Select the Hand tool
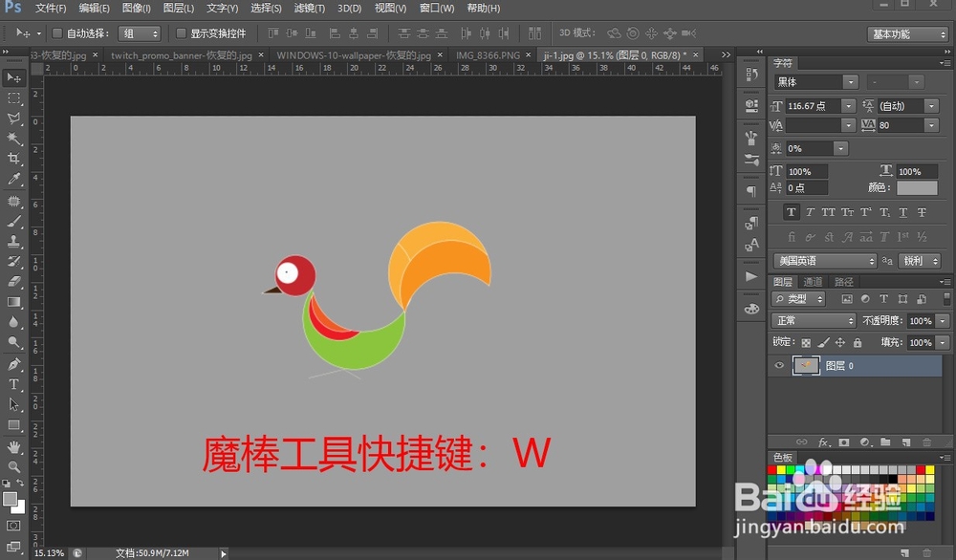The height and width of the screenshot is (560, 956). (13, 446)
